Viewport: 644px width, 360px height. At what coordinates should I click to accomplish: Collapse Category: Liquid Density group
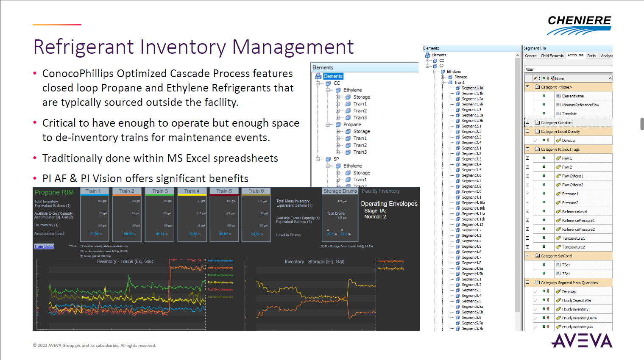[527, 131]
